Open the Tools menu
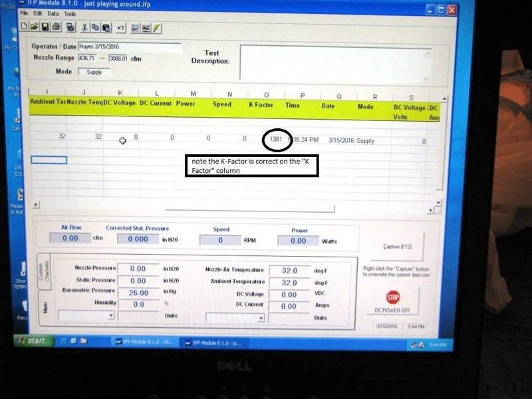This screenshot has height=399, width=532. [70, 13]
